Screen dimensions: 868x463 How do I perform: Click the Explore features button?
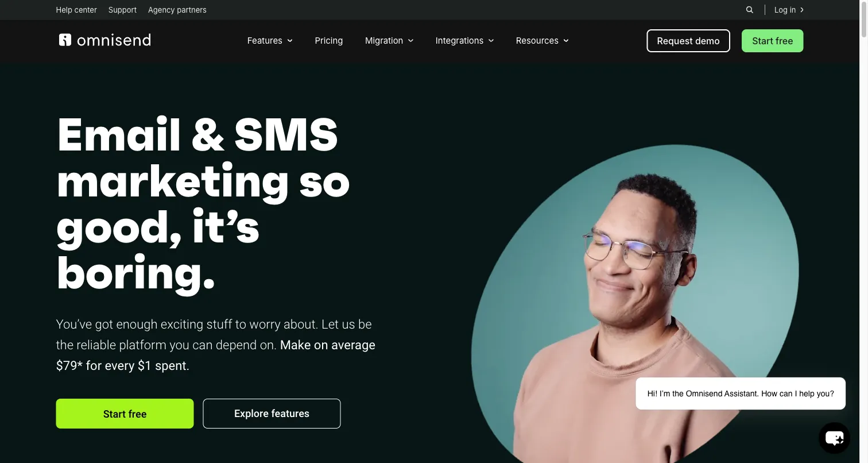(272, 414)
